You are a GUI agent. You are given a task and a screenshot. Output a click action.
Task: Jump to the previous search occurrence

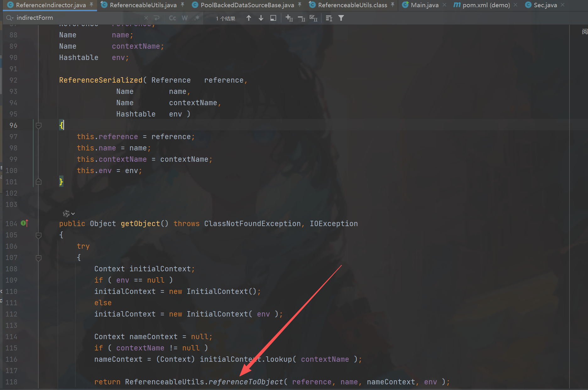coord(248,18)
